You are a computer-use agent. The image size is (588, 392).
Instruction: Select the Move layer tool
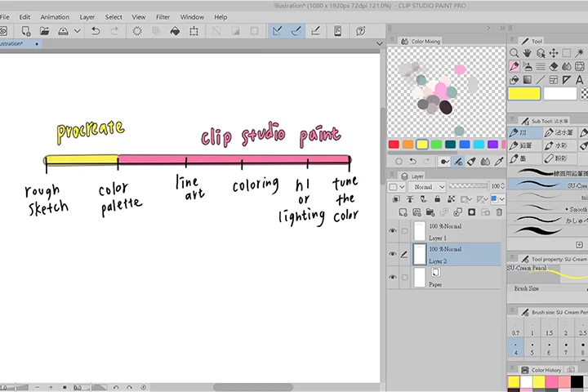point(554,53)
